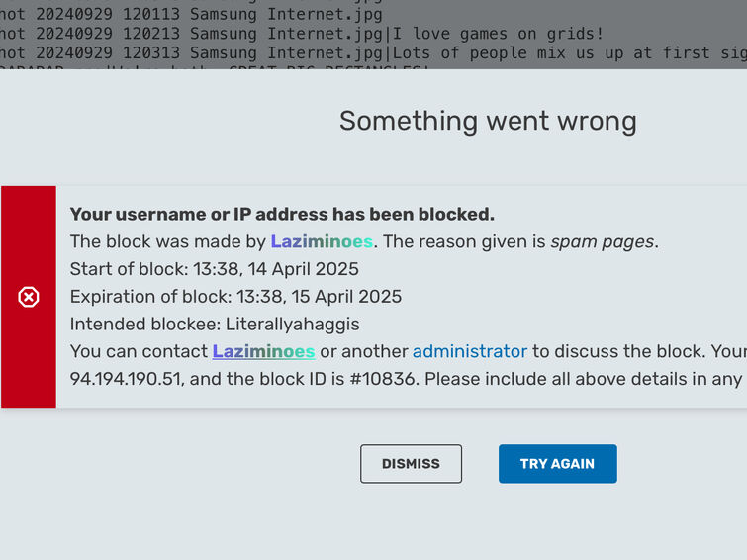Click the Something went wrong heading

[488, 121]
